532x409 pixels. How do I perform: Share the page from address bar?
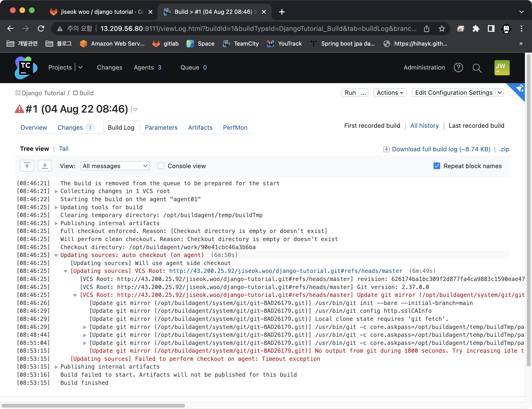click(x=426, y=29)
